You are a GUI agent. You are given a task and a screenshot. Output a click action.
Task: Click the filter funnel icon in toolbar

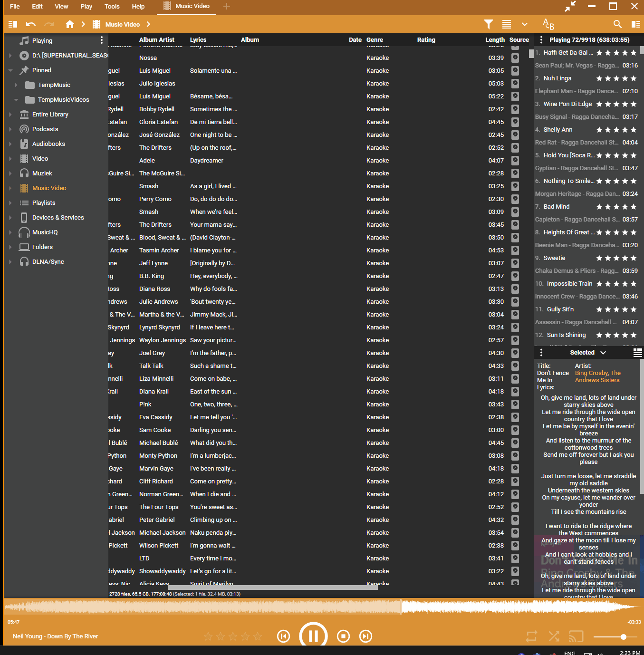(488, 24)
